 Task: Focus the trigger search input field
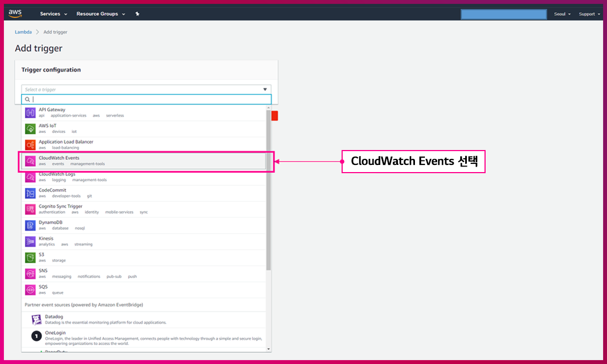tap(149, 99)
